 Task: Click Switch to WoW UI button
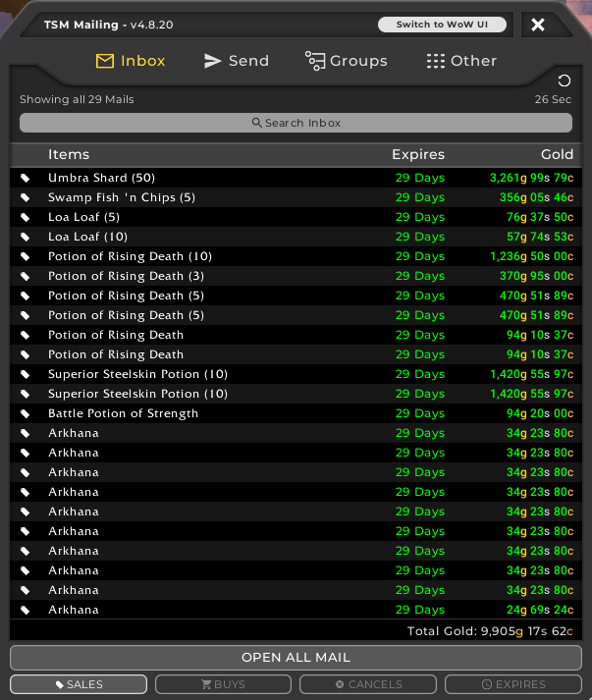click(442, 25)
